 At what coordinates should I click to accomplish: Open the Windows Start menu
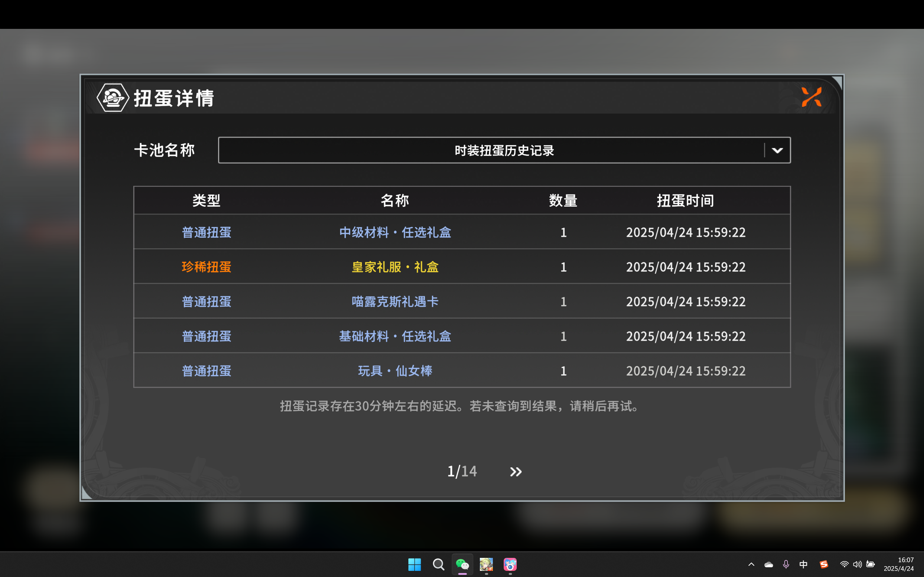pos(414,564)
